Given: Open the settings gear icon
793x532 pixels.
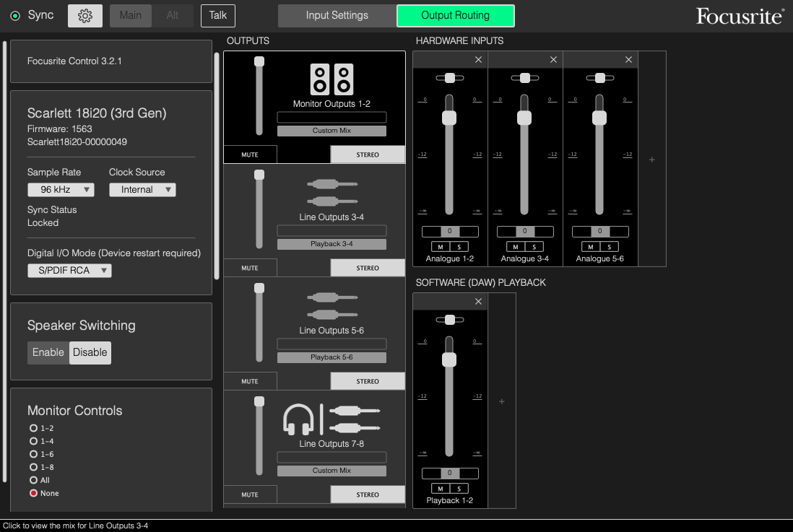Looking at the screenshot, I should click(x=84, y=15).
